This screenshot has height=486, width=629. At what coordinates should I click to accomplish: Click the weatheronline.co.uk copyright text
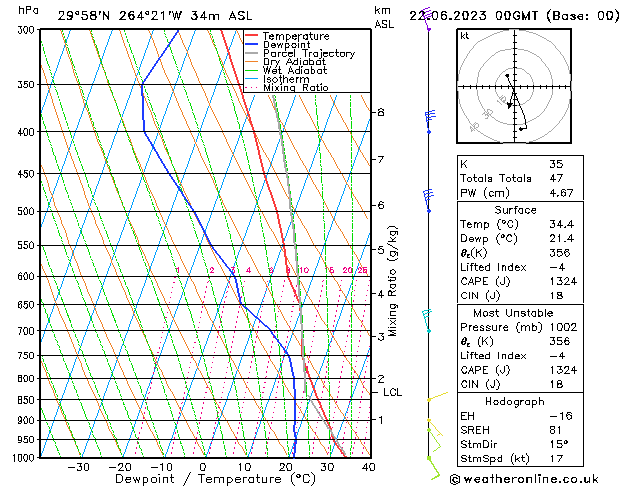click(524, 479)
